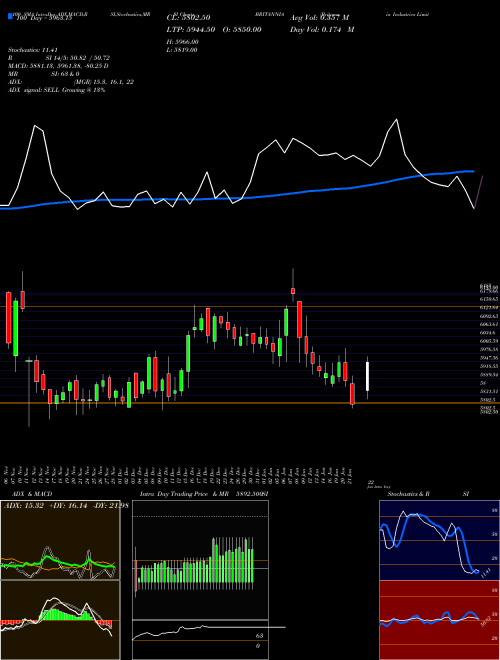Select the Avg Vol: 0.357 M label
Image resolution: width=500 pixels, height=660 pixels.
pos(319,18)
